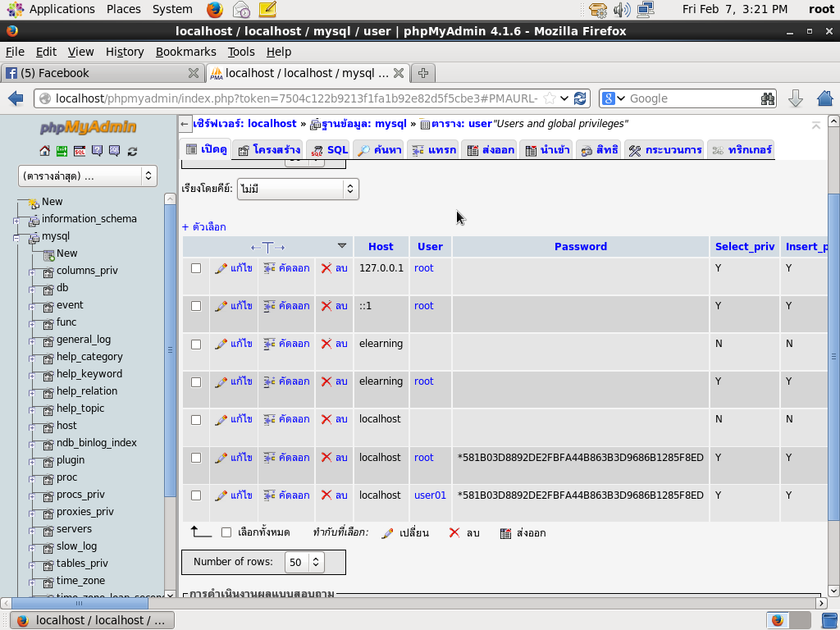The width and height of the screenshot is (840, 630).
Task: Click the mysql database breadcrumb link
Action: (x=363, y=125)
